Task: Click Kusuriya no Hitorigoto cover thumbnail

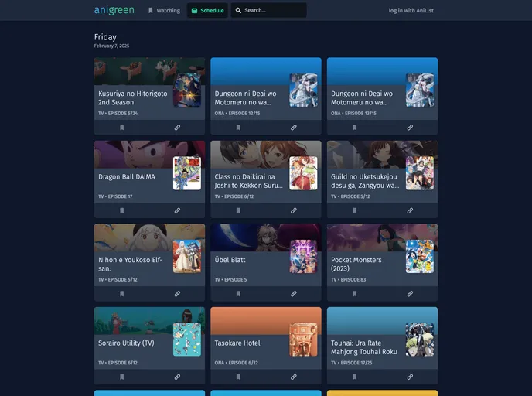Action: [x=187, y=90]
